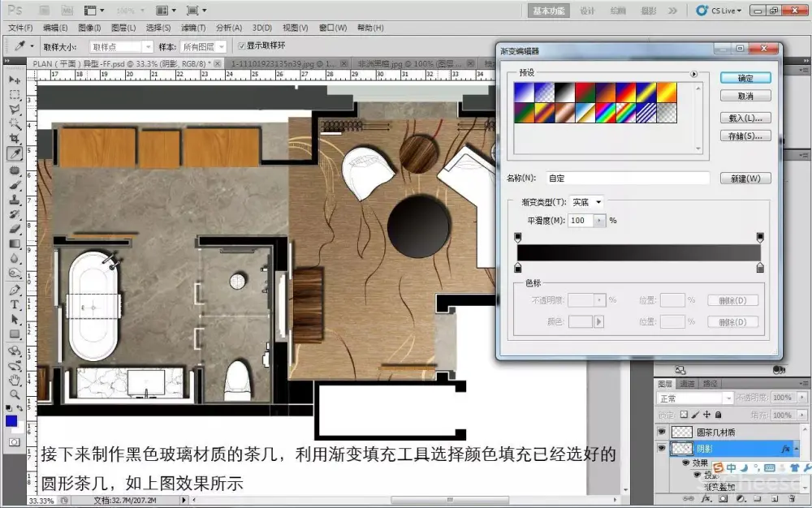
Task: Hide the 圆茶几材质 layer
Action: pos(662,433)
